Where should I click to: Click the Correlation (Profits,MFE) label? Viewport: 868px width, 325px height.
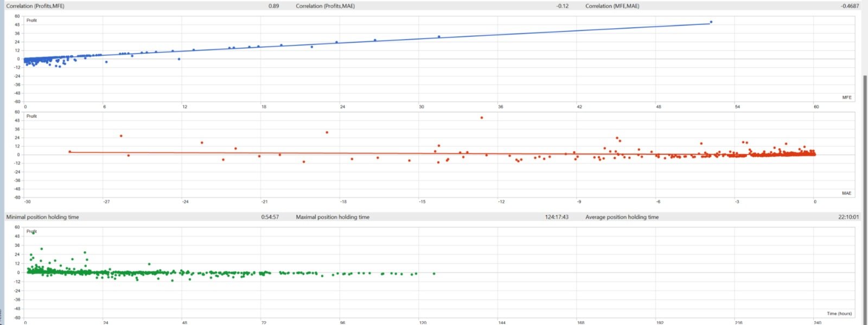pos(35,6)
